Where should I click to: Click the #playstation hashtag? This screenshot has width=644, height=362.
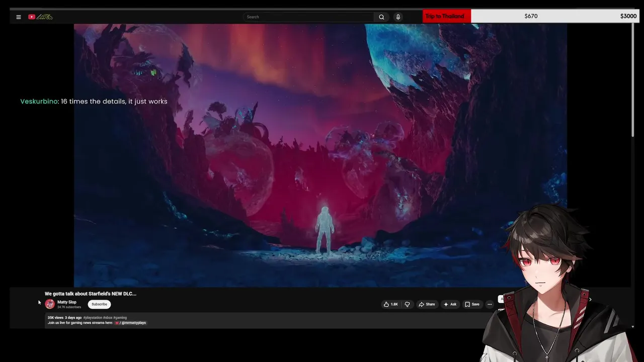[93, 318]
